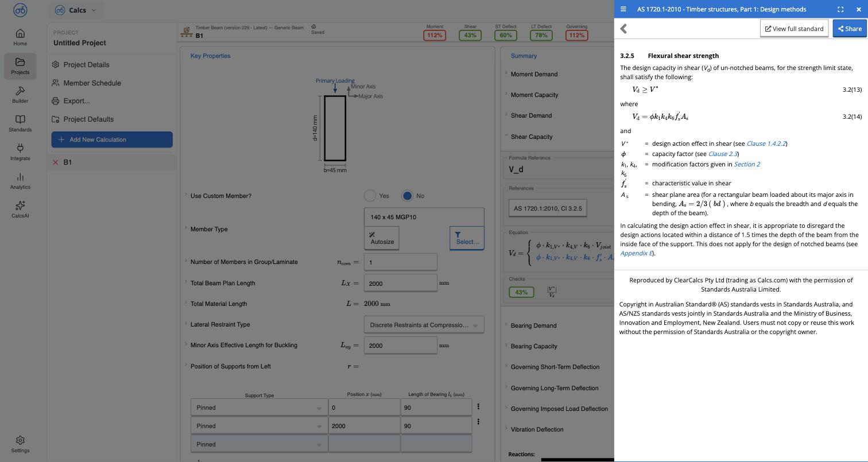868x462 pixels.
Task: Open member Select filter button
Action: click(x=467, y=238)
